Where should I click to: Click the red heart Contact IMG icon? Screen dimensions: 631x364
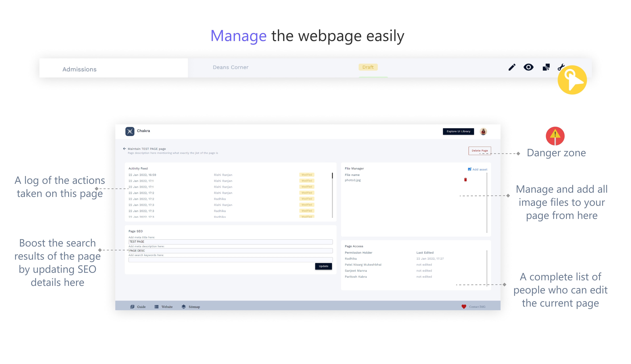[x=464, y=307]
